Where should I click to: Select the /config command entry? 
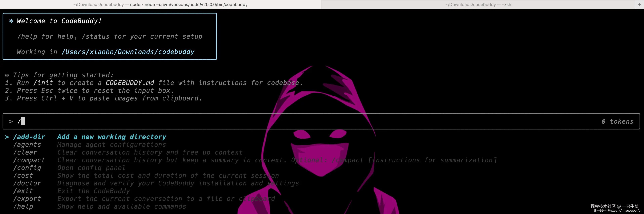27,168
